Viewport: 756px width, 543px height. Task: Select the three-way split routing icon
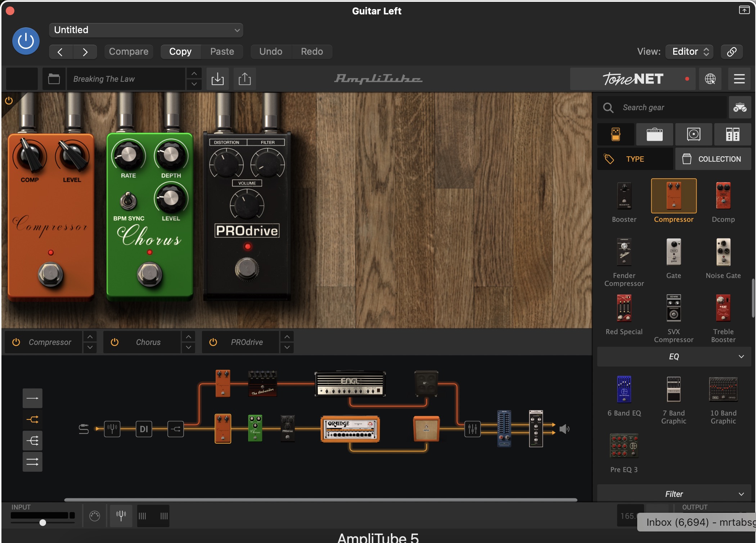coord(32,440)
